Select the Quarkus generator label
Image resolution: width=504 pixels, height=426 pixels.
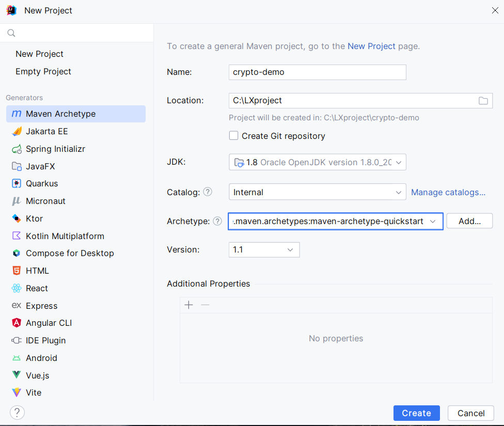pos(42,184)
